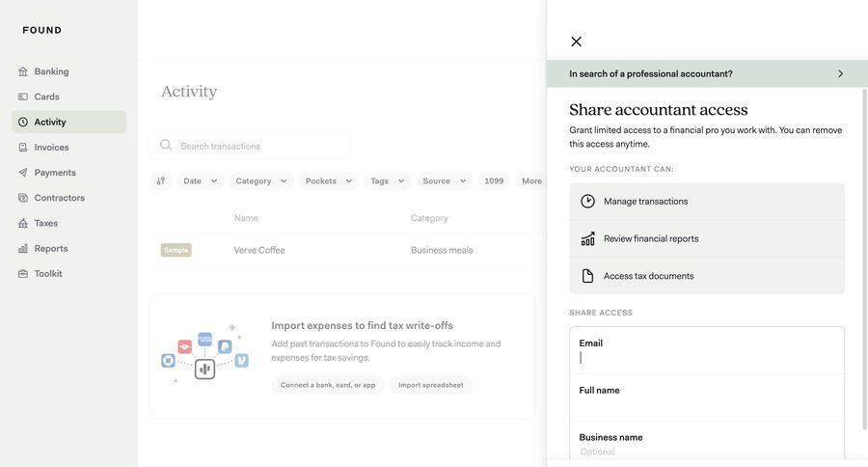Screen dimensions: 868x467
Task: Click the Activity page title
Action: pyautogui.click(x=189, y=92)
